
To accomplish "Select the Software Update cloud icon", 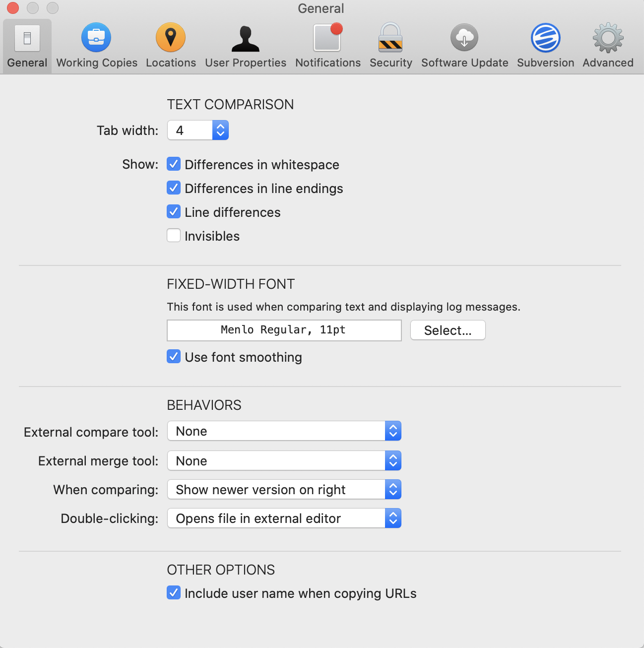I will tap(464, 37).
